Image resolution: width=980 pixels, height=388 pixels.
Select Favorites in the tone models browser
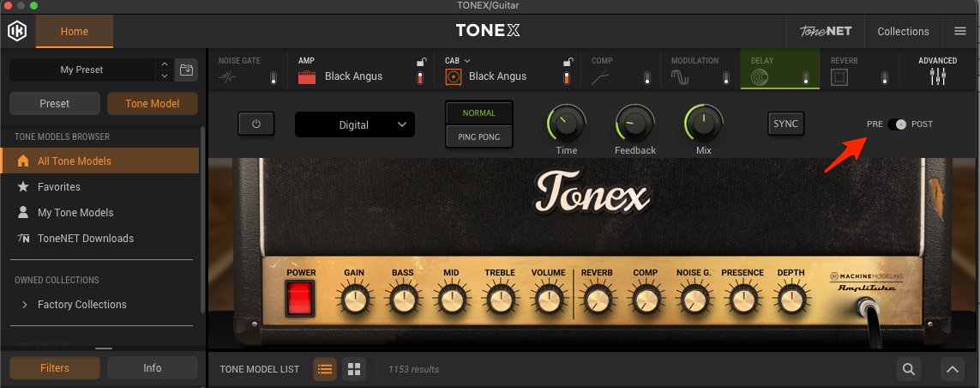[x=59, y=186]
